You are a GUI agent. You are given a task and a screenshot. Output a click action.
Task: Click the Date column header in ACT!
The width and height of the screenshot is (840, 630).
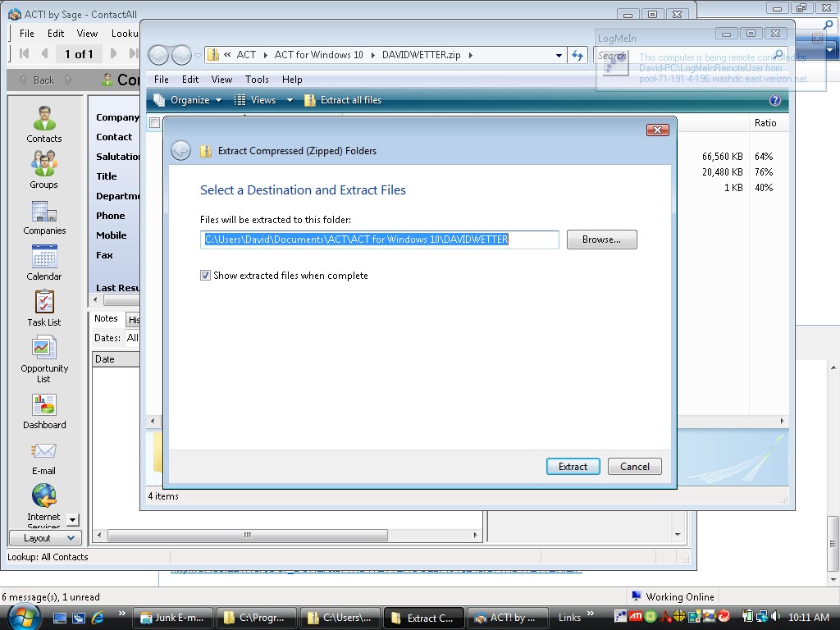[x=116, y=359]
